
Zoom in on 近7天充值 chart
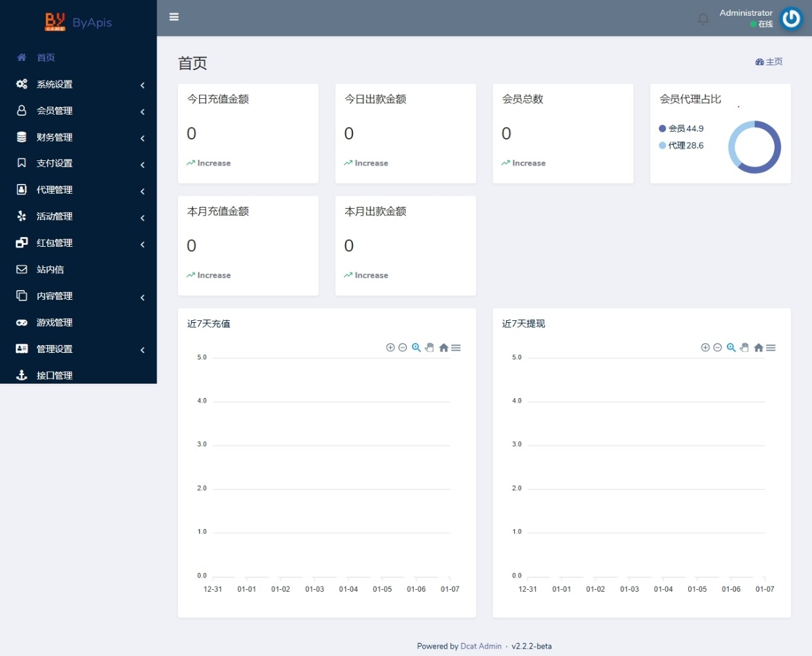390,348
